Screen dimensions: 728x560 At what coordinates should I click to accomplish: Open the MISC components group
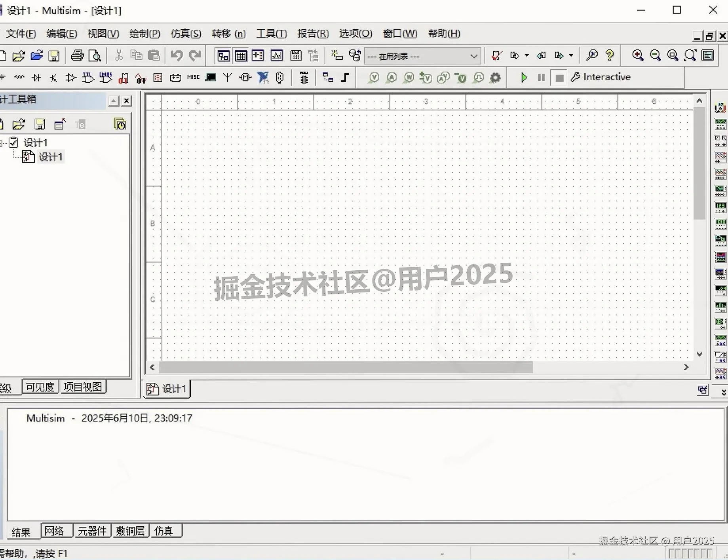click(193, 78)
